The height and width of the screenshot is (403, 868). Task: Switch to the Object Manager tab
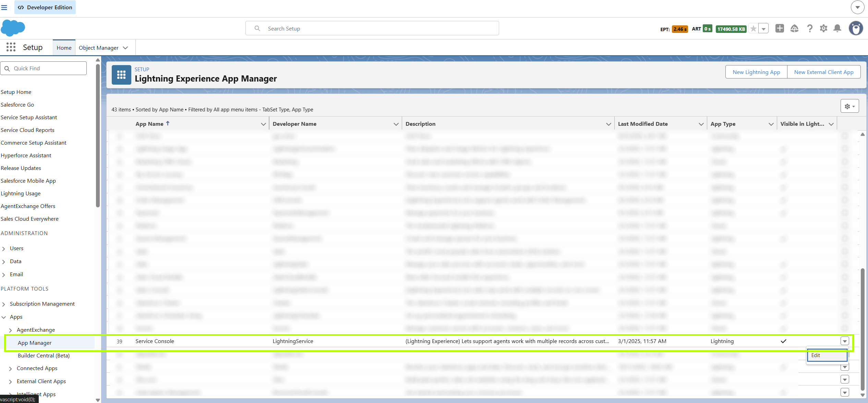[x=99, y=48]
